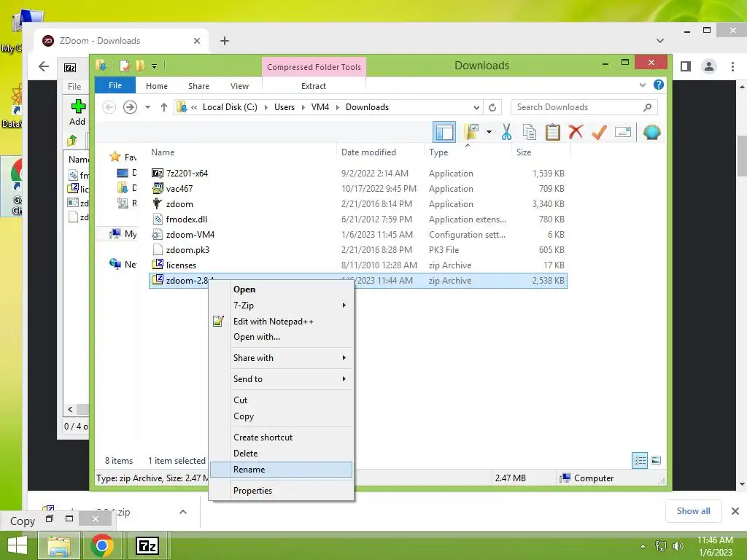
Task: Sort by the Date modified column header
Action: tap(368, 152)
